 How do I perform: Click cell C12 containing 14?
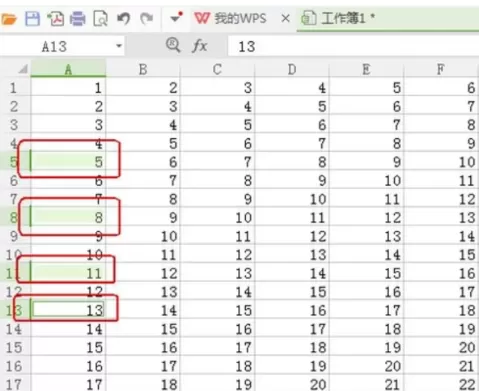(217, 292)
